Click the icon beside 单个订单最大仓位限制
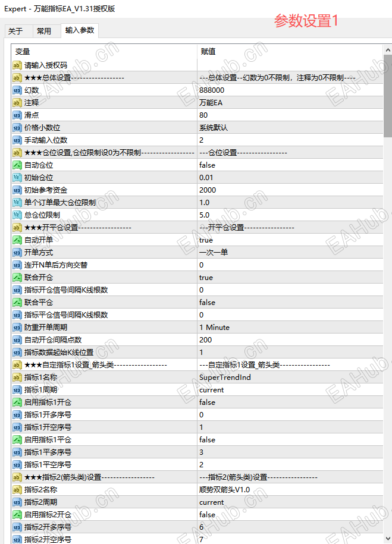Viewport: 392px width, 544px height. [x=17, y=203]
